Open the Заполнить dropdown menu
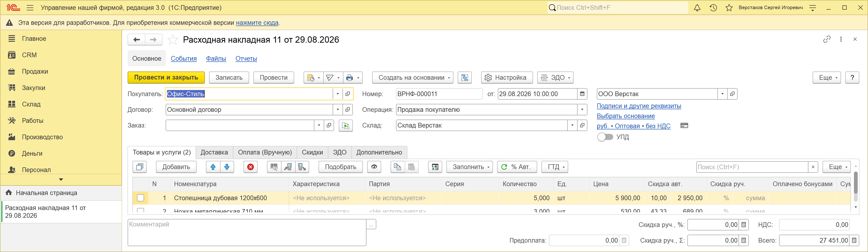Image resolution: width=868 pixels, height=252 pixels. click(469, 167)
